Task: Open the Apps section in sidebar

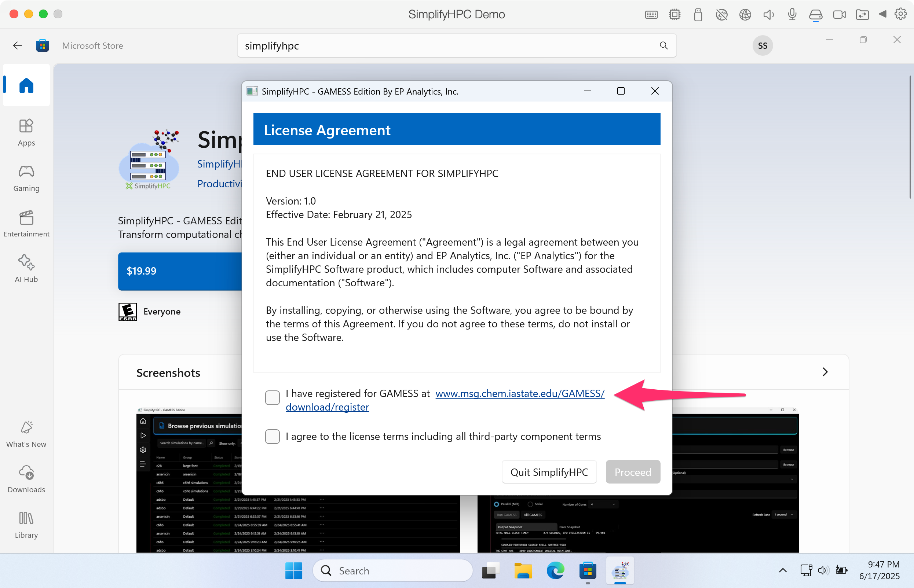Action: click(x=26, y=132)
